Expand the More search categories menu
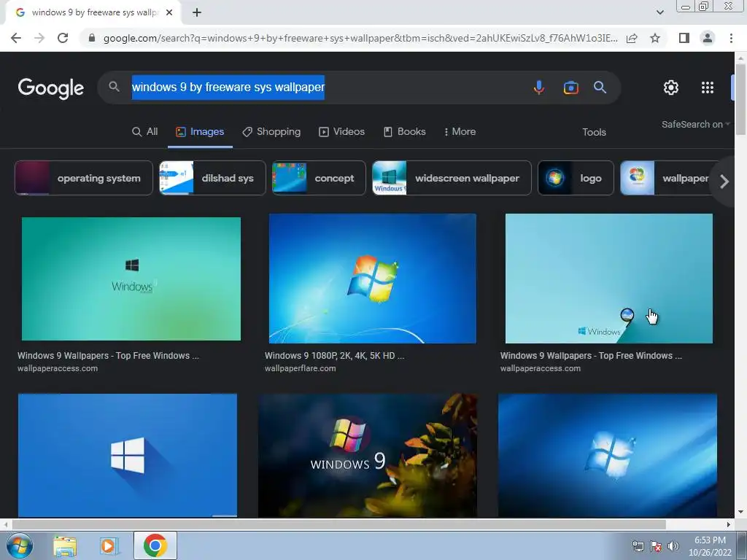 click(460, 132)
